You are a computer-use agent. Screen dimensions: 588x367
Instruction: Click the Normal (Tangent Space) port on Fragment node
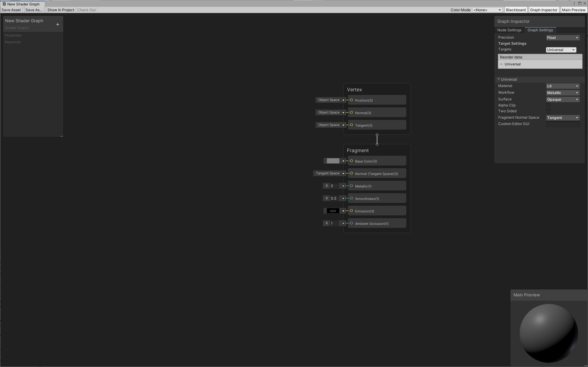coord(352,173)
